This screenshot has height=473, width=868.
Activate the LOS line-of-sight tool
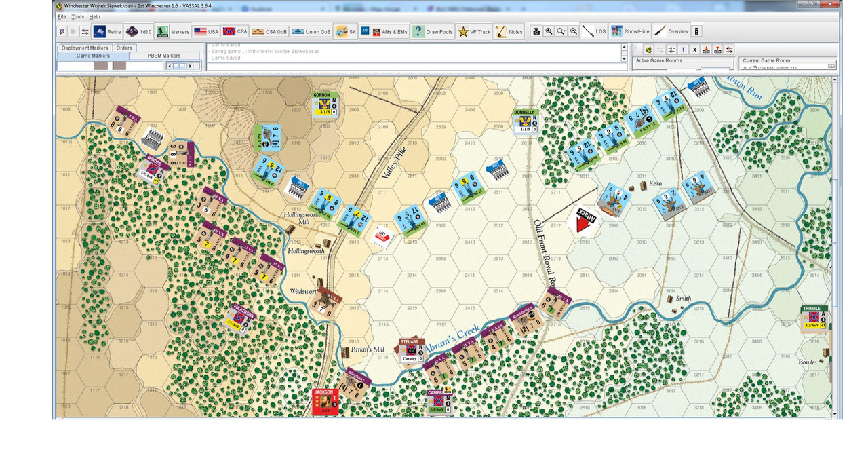click(594, 31)
